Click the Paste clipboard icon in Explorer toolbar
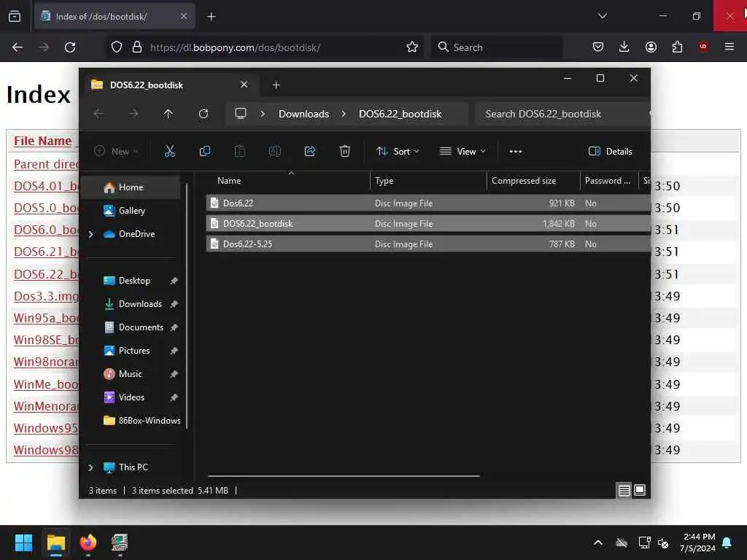Viewport: 747px width, 560px height. (x=239, y=152)
